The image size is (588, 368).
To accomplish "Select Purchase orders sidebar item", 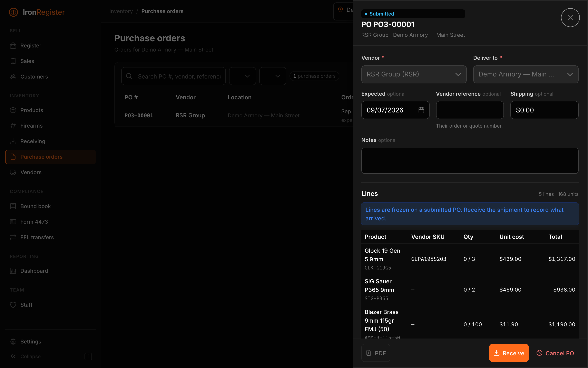I will tap(50, 157).
